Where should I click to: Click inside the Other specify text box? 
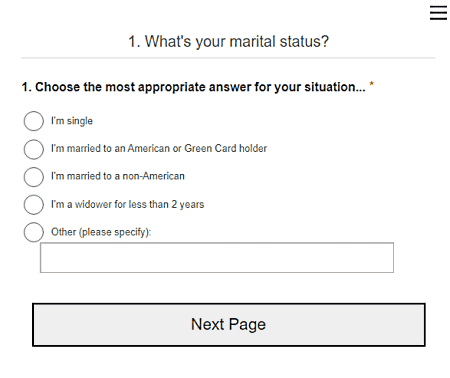217,258
